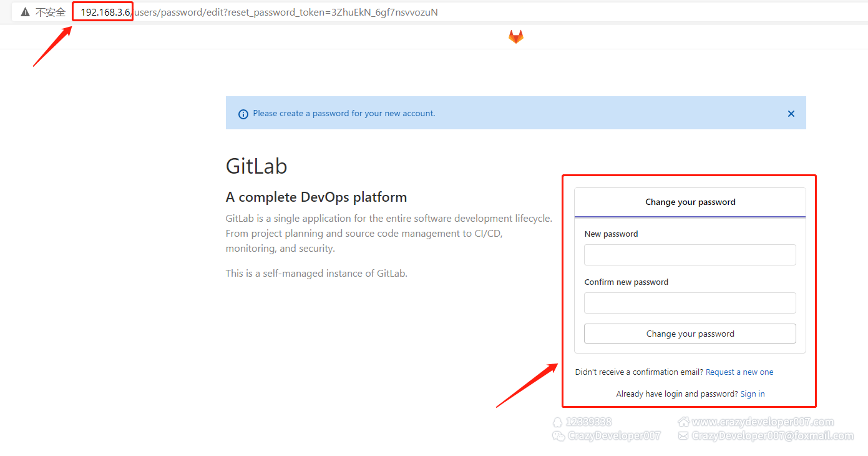Dismiss the create password alert banner
The width and height of the screenshot is (868, 456).
(x=791, y=114)
